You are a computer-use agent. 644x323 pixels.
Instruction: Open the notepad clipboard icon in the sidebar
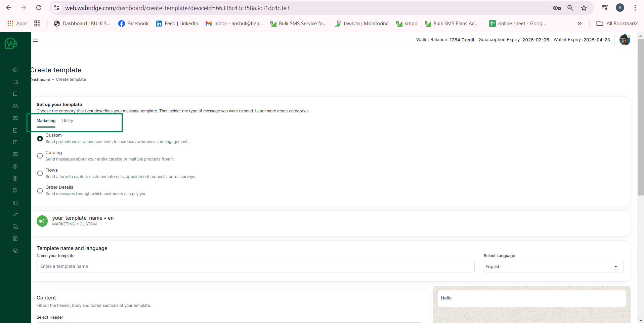click(15, 130)
